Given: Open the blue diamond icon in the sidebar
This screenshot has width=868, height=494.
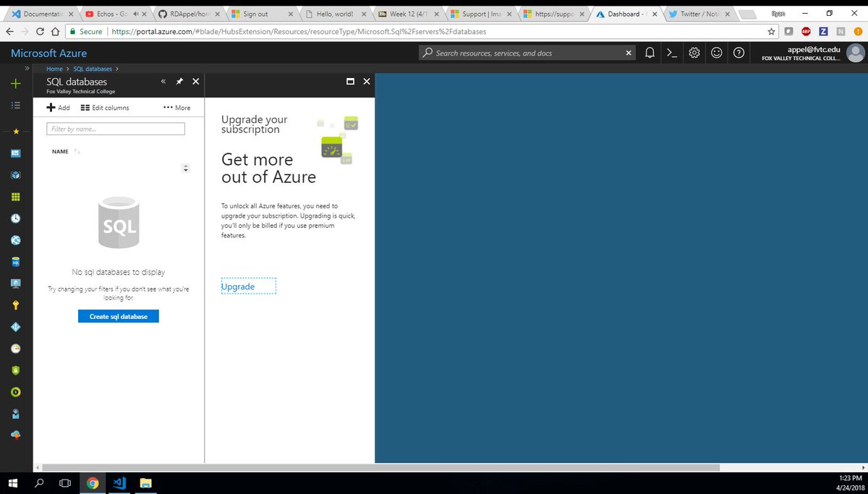Looking at the screenshot, I should [x=16, y=326].
